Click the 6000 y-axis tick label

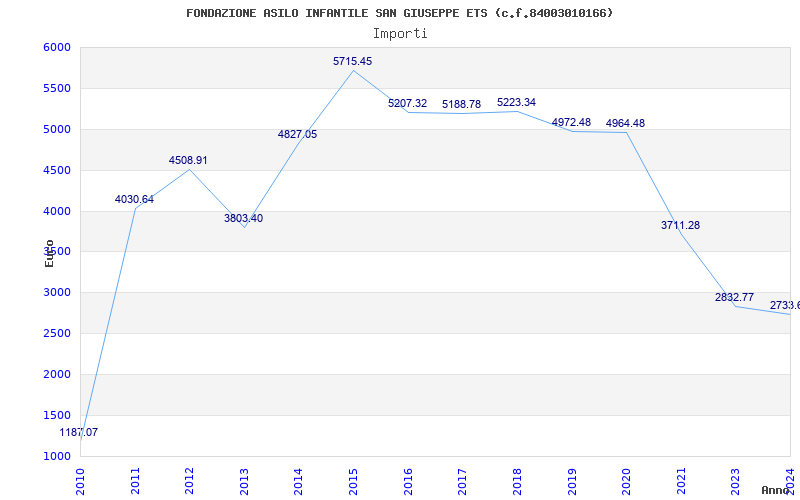pos(57,47)
